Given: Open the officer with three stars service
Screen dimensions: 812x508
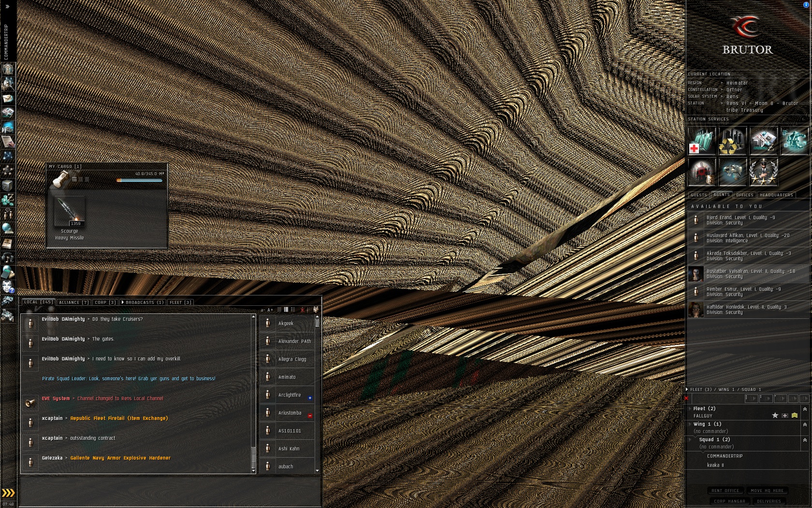Looking at the screenshot, I should (764, 172).
